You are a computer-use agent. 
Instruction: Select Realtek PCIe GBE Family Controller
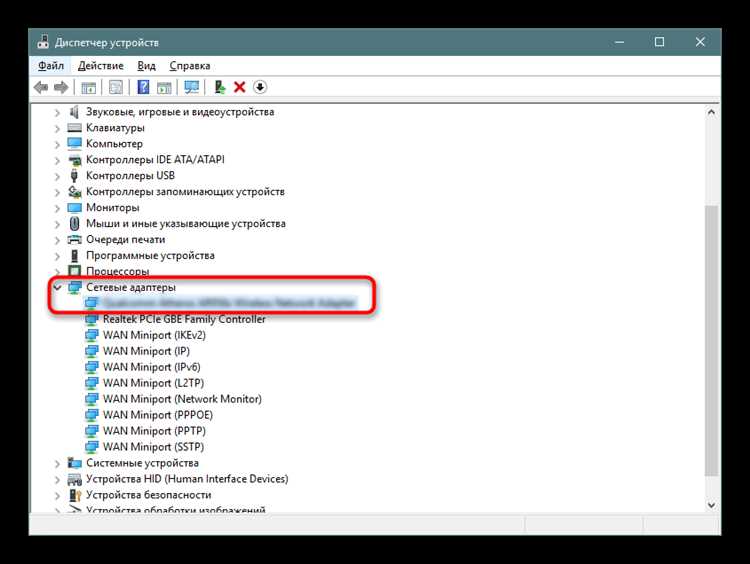click(x=183, y=320)
